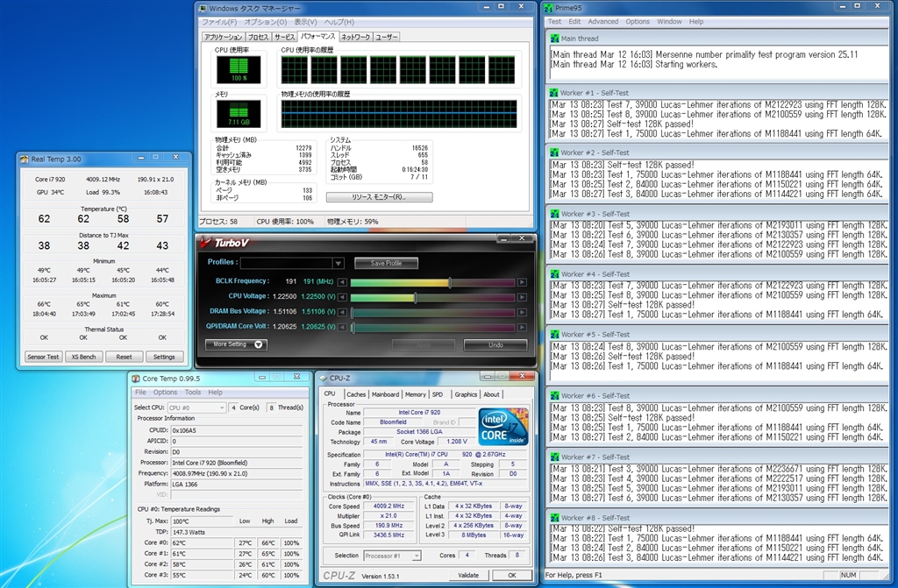Click DRAM Bus Voltage decrease arrow
Screen dimensions: 898x588
[343, 312]
